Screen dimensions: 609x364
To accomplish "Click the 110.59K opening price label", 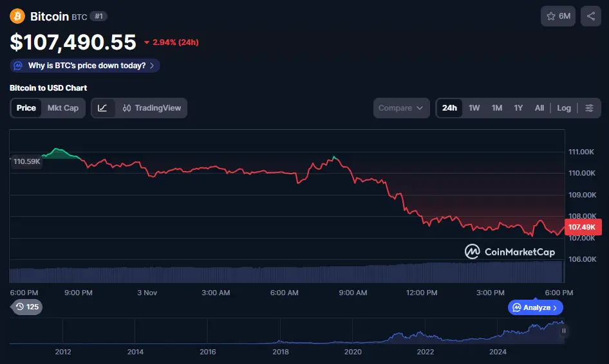I will click(26, 161).
